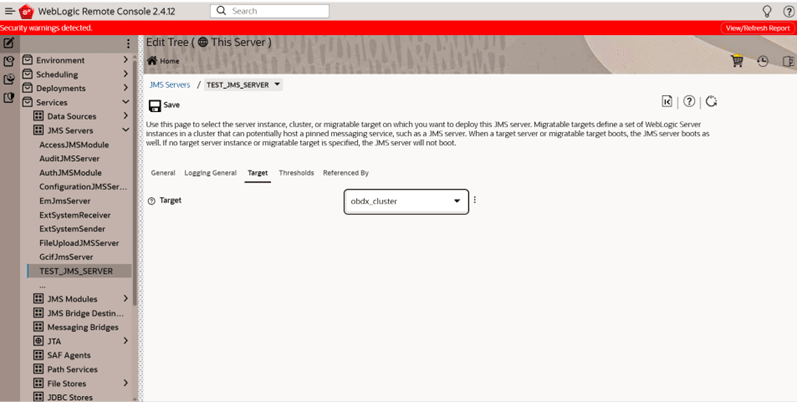This screenshot has width=797, height=402.
Task: Click the Home house icon
Action: click(x=151, y=60)
